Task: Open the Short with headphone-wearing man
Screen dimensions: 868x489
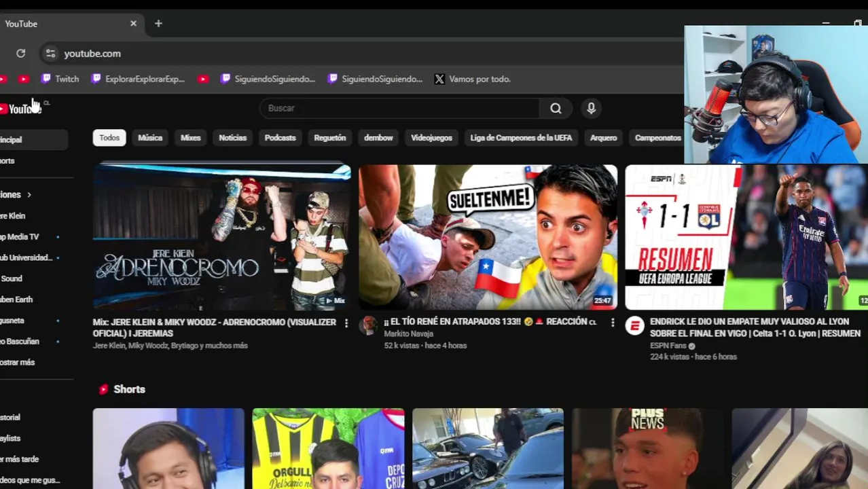Action: pyautogui.click(x=168, y=448)
